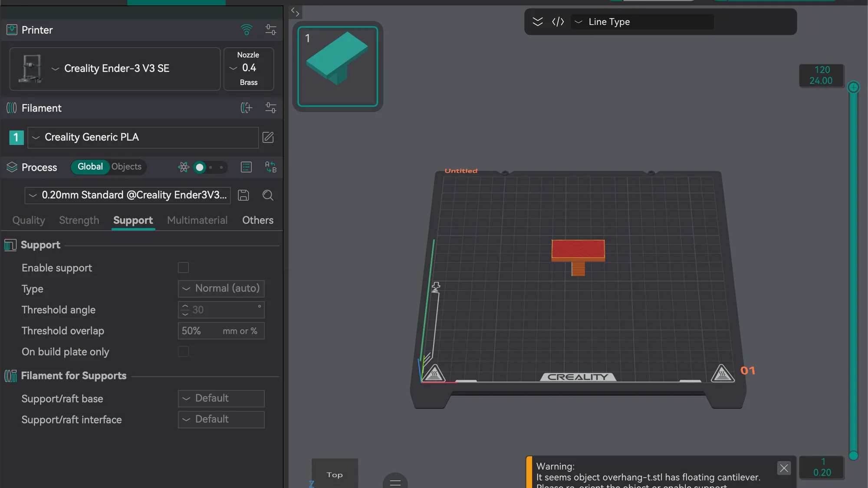This screenshot has height=488, width=868.
Task: Open the 0.20mm Standard process preset dropdown
Action: [128, 195]
